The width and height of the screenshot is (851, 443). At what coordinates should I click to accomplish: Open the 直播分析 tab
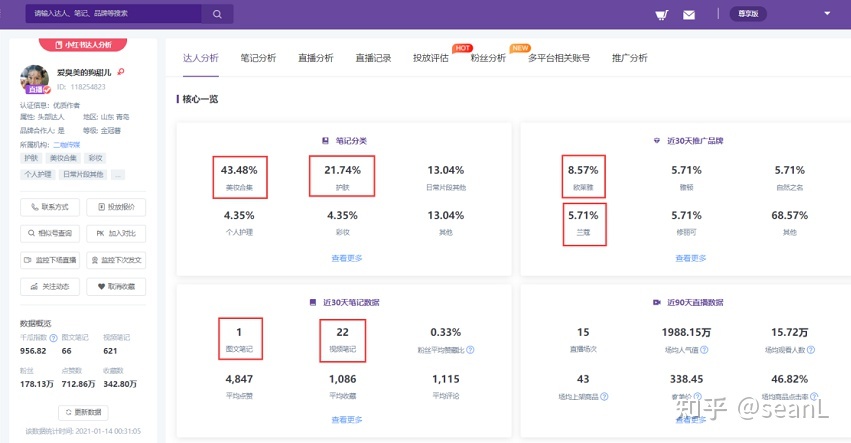(x=316, y=58)
